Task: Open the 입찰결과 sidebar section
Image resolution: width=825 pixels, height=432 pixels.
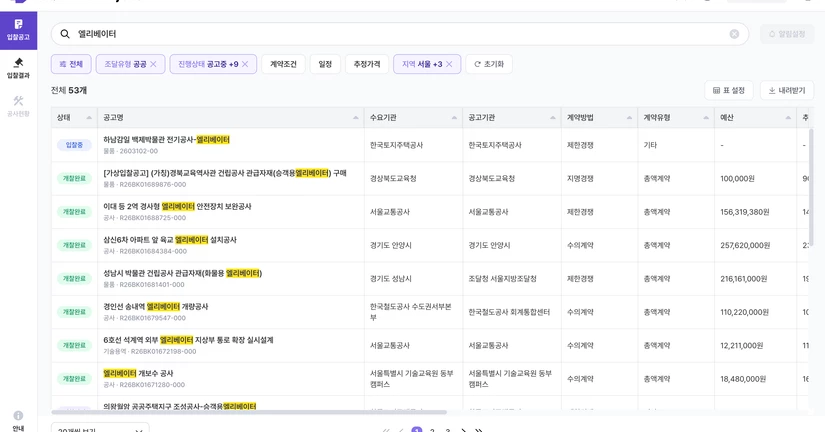Action: pos(18,69)
